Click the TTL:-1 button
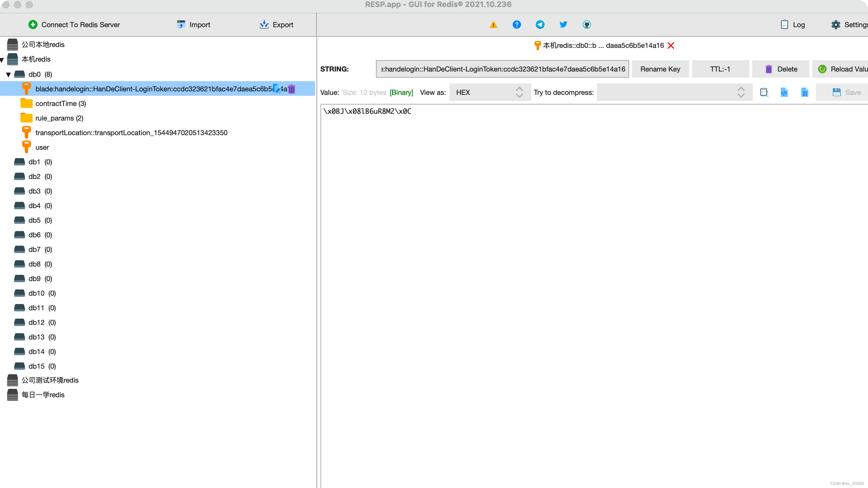868x488 pixels. [x=720, y=69]
